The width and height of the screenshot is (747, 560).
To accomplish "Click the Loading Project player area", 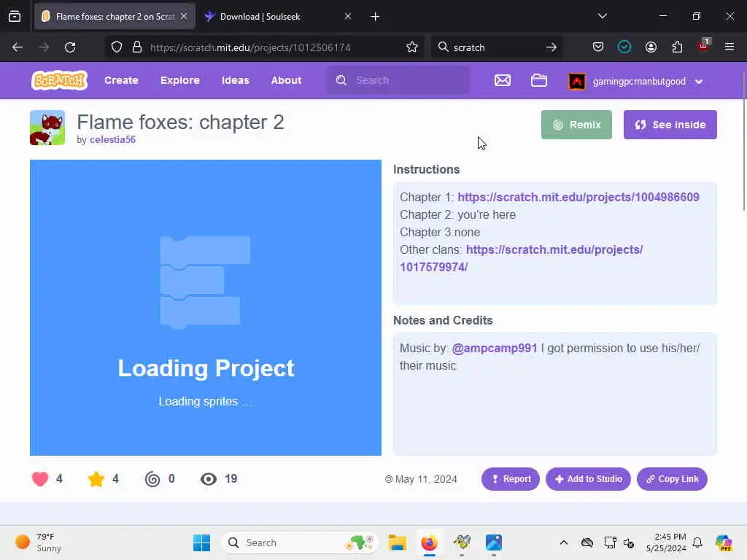I will 205,308.
